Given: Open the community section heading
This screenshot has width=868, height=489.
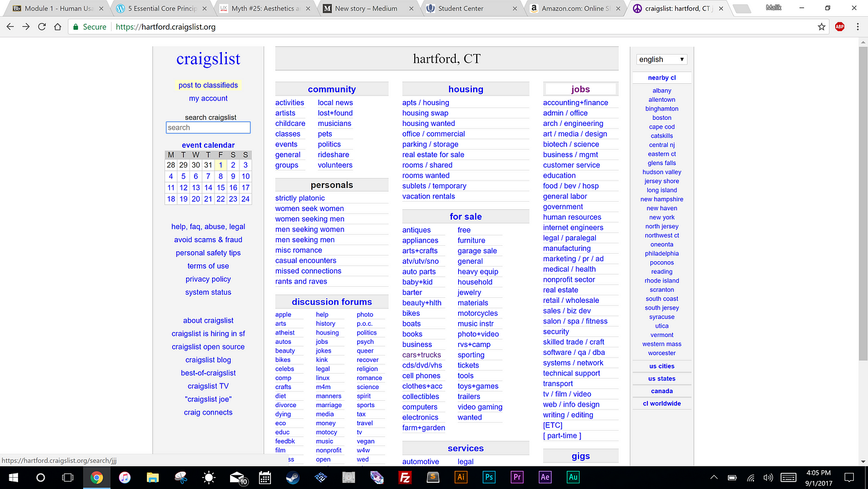Looking at the screenshot, I should [x=332, y=89].
